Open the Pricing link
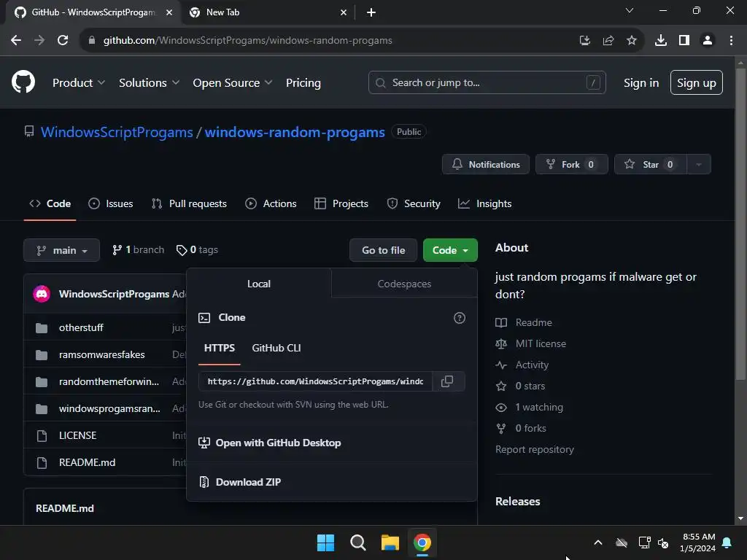 point(303,83)
